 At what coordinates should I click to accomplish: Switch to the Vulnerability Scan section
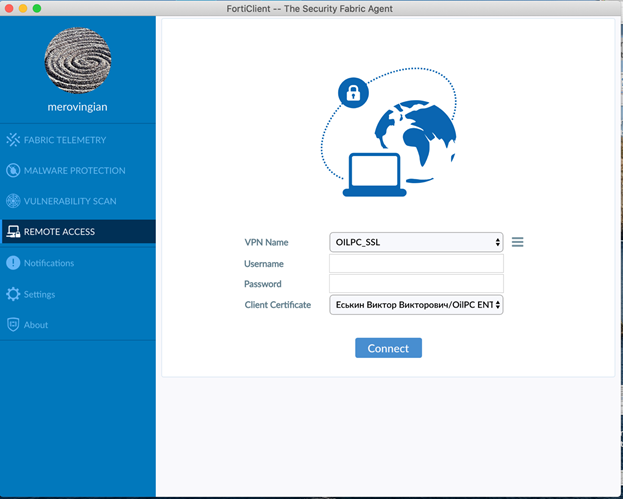tap(70, 201)
